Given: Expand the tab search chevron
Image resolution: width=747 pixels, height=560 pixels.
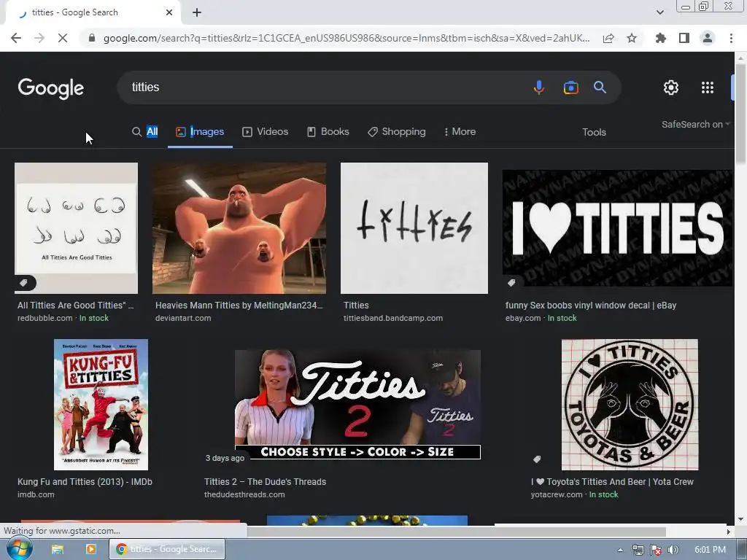Looking at the screenshot, I should pos(659,12).
